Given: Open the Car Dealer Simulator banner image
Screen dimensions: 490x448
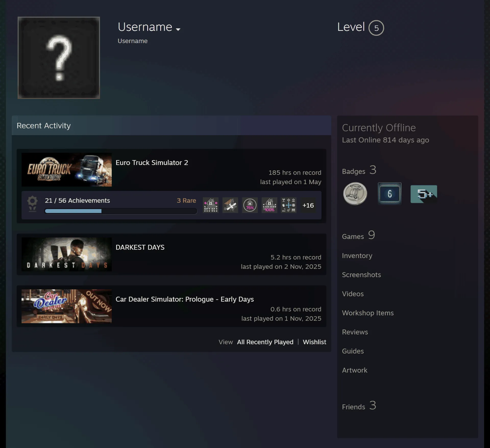Looking at the screenshot, I should click(67, 306).
